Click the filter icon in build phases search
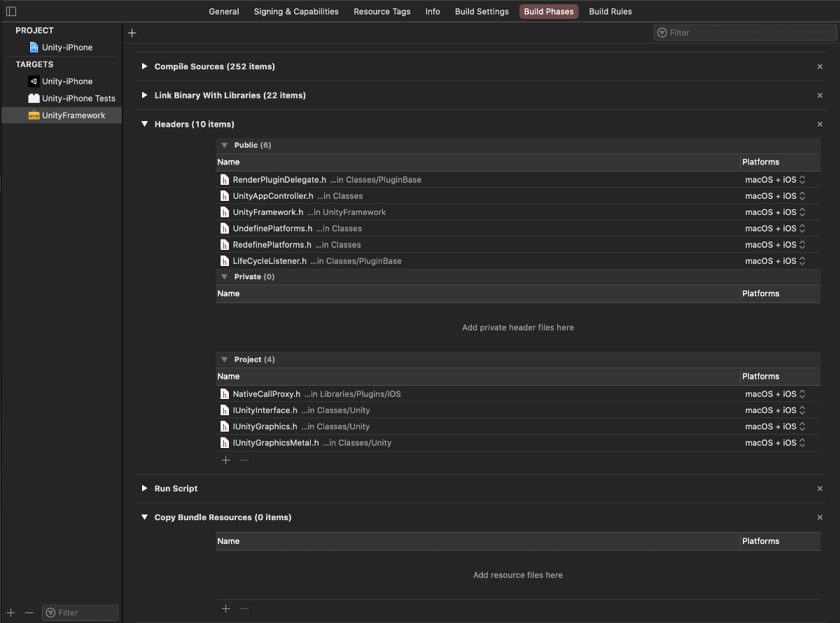Image resolution: width=840 pixels, height=623 pixels. pos(662,33)
